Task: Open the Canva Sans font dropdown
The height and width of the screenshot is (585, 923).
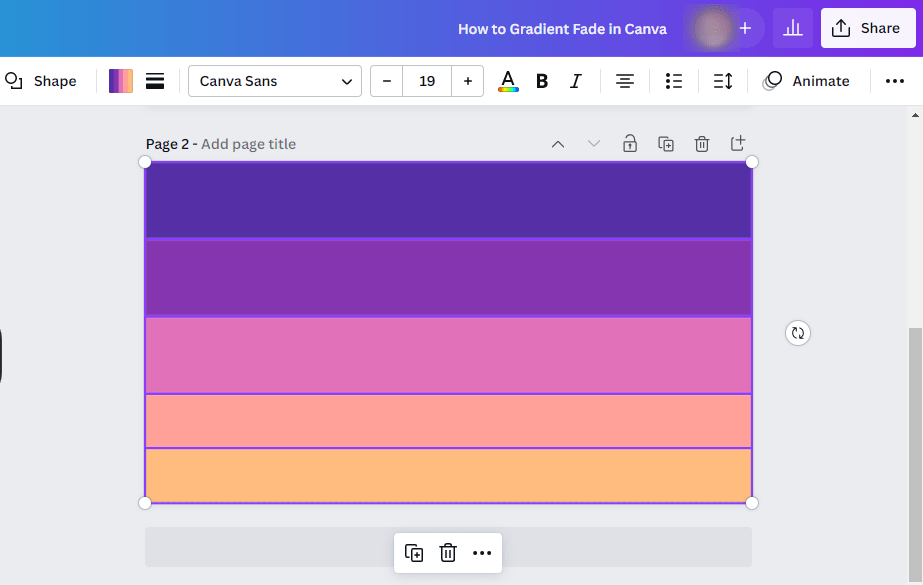Action: (274, 81)
